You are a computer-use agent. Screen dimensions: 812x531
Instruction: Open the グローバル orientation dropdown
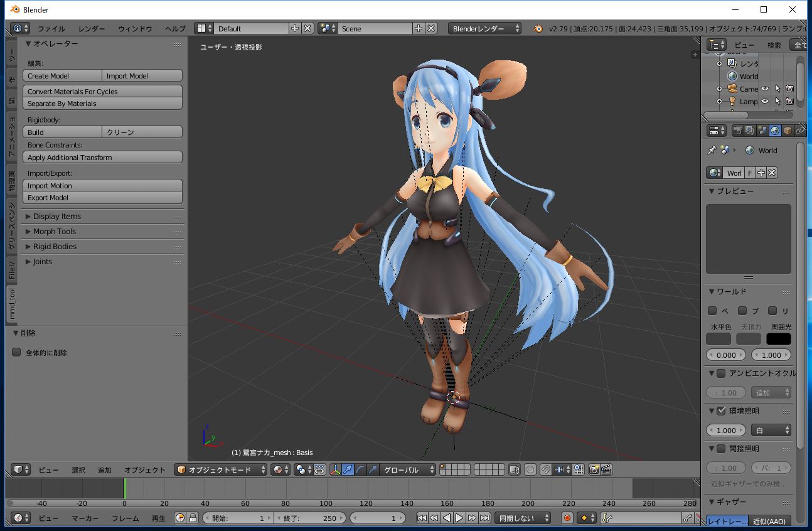[408, 469]
